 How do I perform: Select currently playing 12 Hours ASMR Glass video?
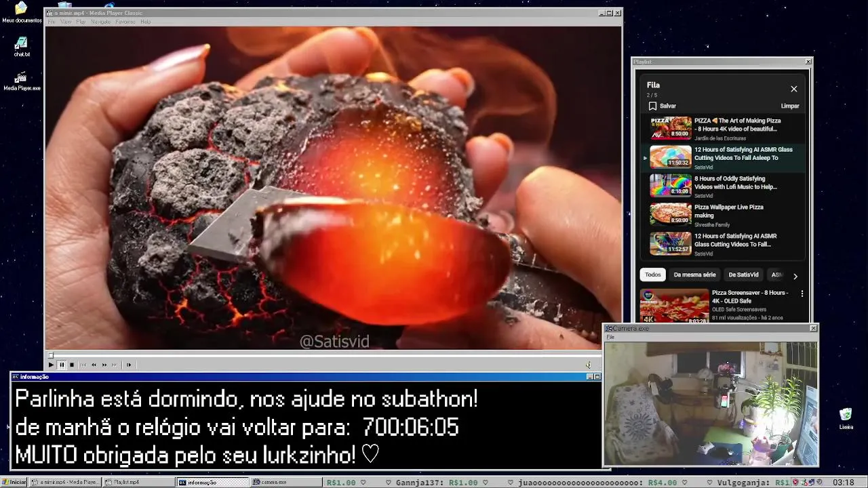coord(723,157)
